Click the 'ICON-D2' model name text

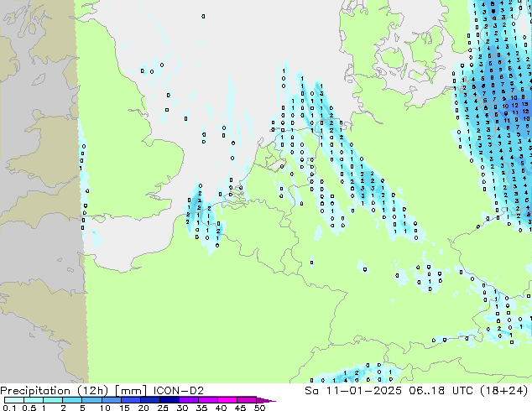click(179, 391)
